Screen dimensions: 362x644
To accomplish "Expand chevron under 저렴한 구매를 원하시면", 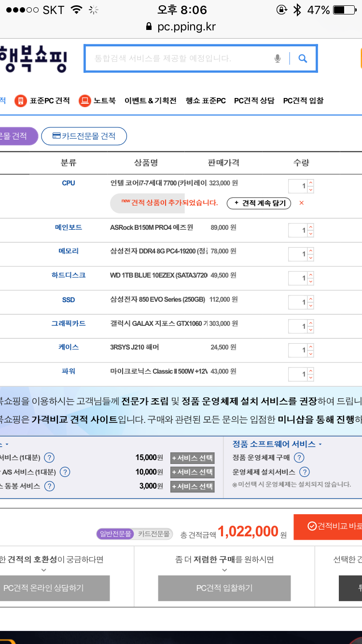I will [x=224, y=570].
